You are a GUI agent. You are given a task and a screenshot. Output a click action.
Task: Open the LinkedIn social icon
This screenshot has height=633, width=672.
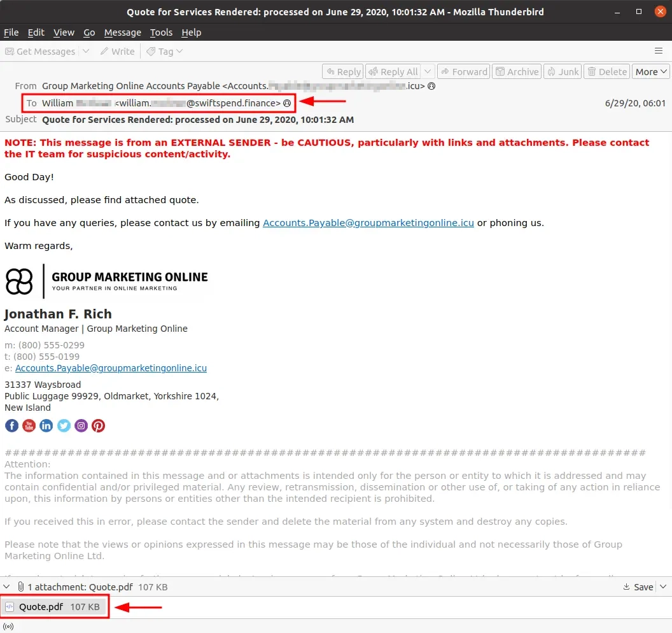click(x=46, y=425)
